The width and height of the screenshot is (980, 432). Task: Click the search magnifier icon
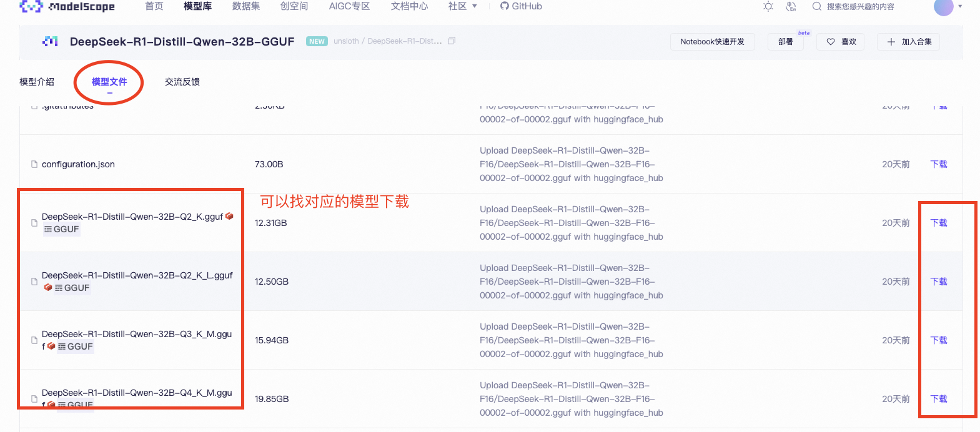click(x=816, y=6)
